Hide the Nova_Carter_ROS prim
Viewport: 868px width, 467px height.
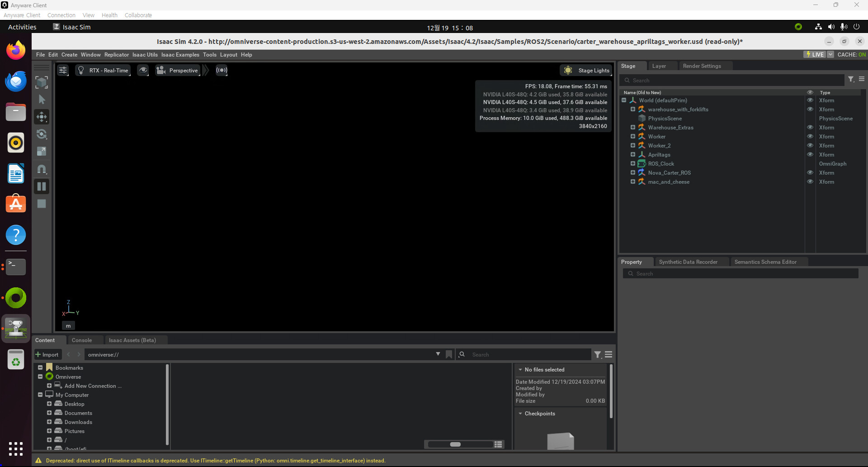point(810,173)
